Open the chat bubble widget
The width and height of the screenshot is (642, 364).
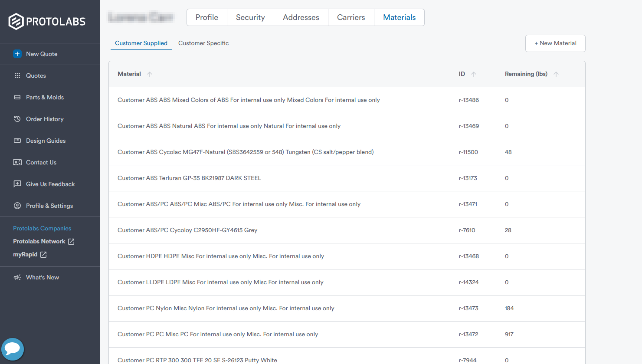click(x=13, y=349)
